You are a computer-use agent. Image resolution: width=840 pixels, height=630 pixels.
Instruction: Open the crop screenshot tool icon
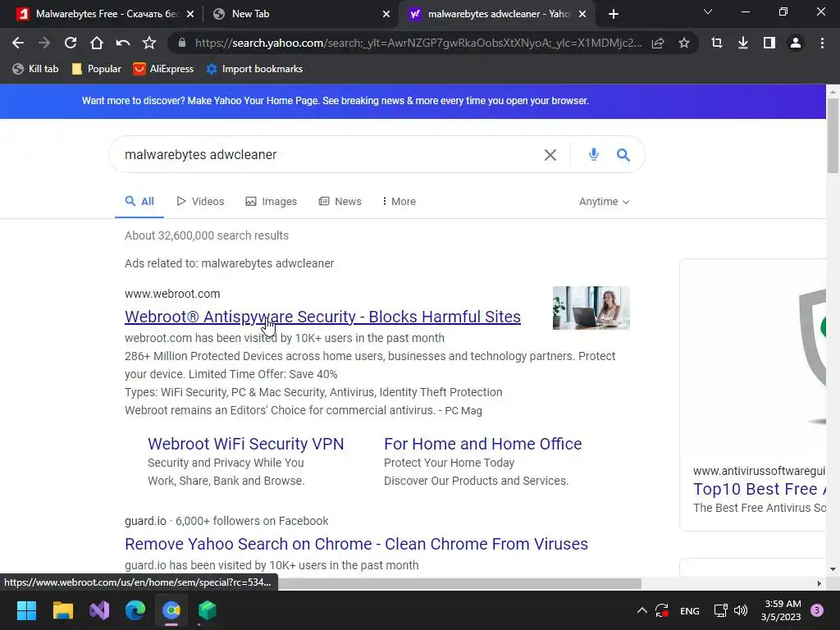717,43
